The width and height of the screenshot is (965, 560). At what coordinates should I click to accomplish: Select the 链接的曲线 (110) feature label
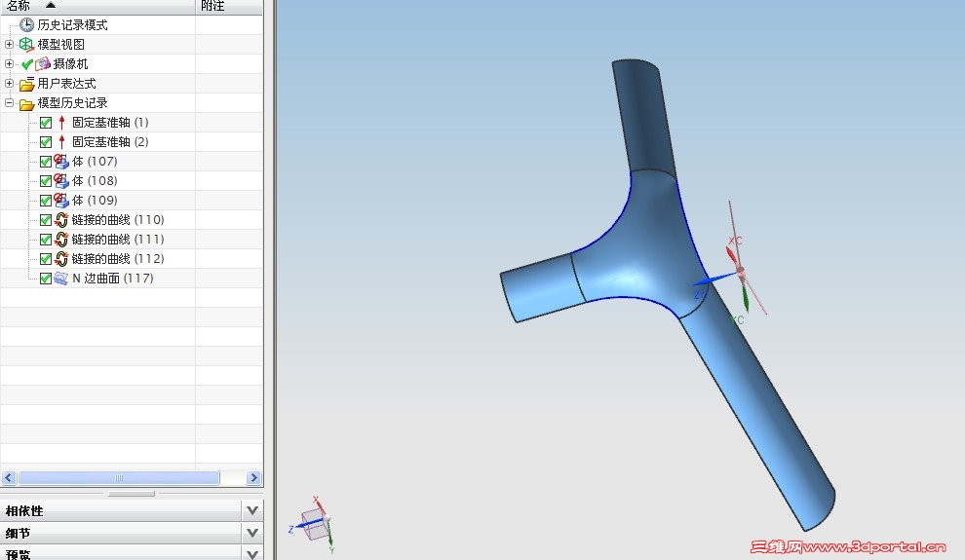pyautogui.click(x=118, y=220)
